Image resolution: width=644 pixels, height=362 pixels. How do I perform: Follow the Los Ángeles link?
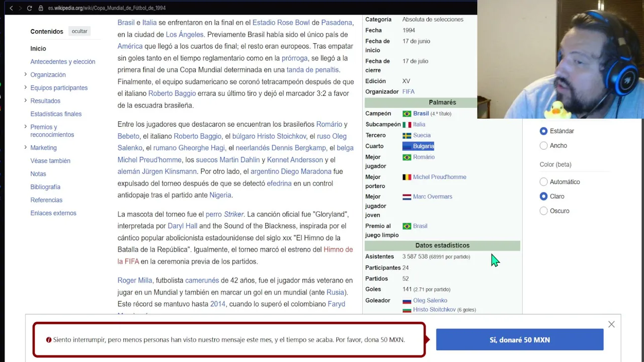185,35
